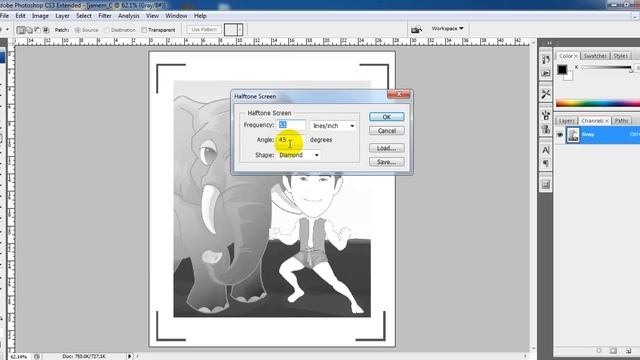Open the topmost collapsed dock panel icon
Viewport: 640px width, 360px height.
click(546, 59)
